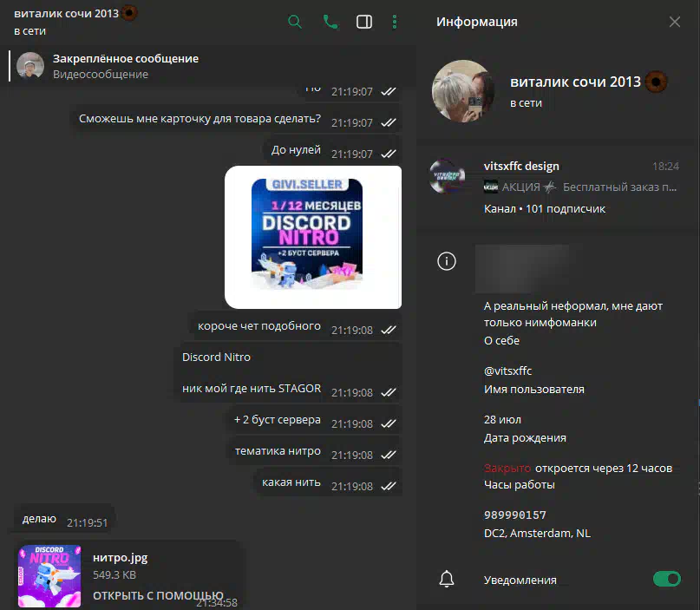The height and width of the screenshot is (610, 700).
Task: Click the eye emoji beside the profile name
Action: pyautogui.click(x=656, y=82)
